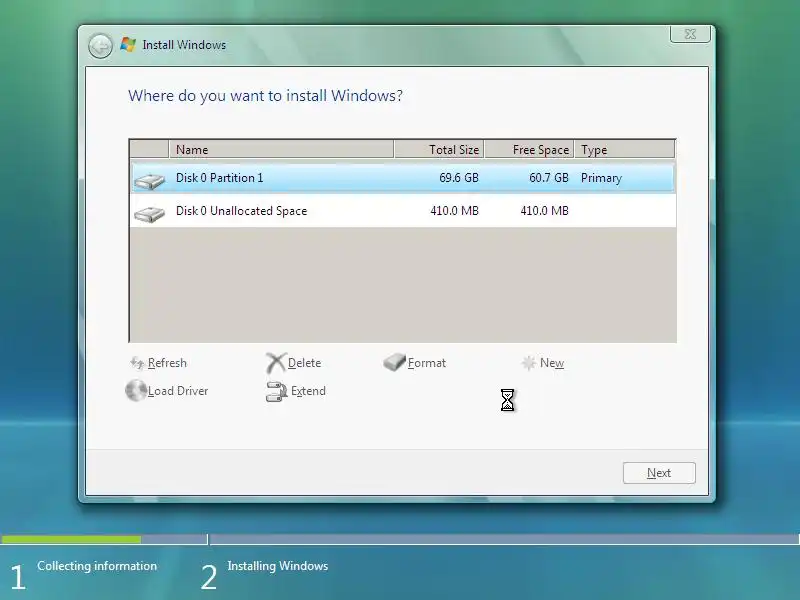Image resolution: width=800 pixels, height=600 pixels.
Task: Choose the Extend link
Action: click(308, 391)
